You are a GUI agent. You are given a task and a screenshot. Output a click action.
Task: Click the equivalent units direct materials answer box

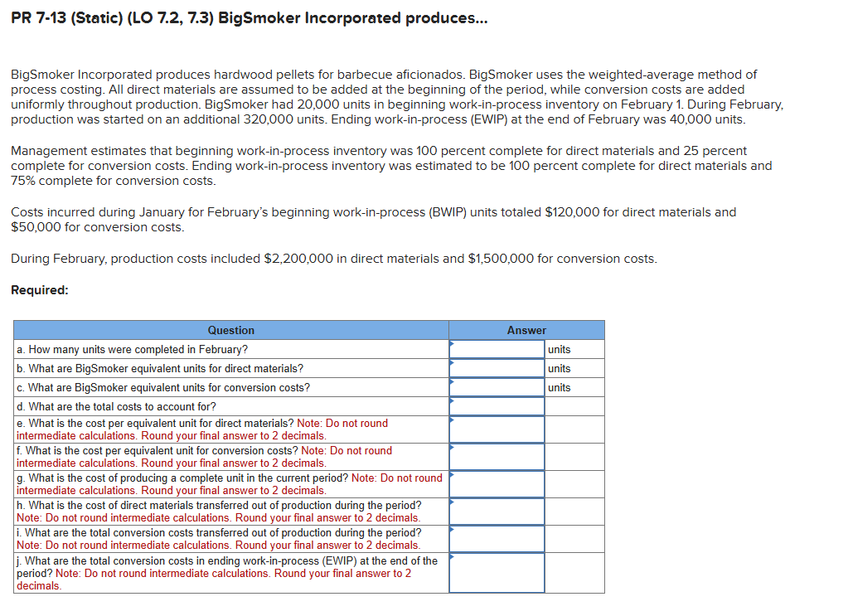[496, 368]
